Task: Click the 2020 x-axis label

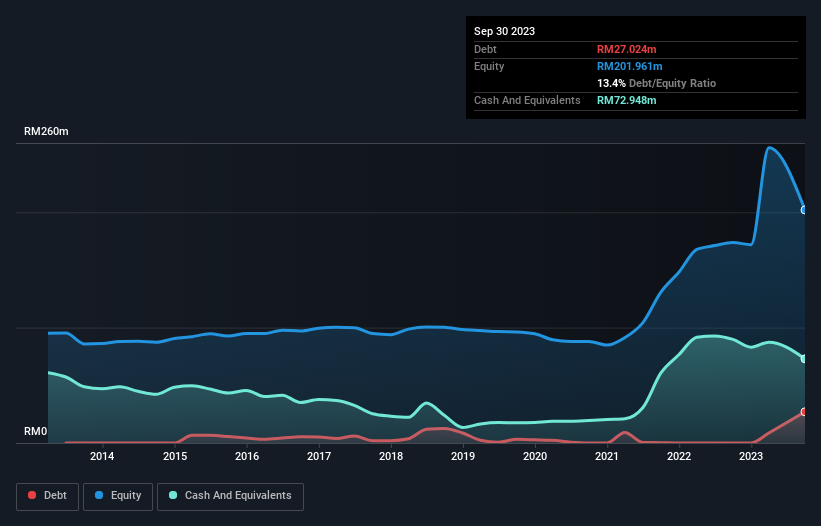Action: (x=535, y=456)
